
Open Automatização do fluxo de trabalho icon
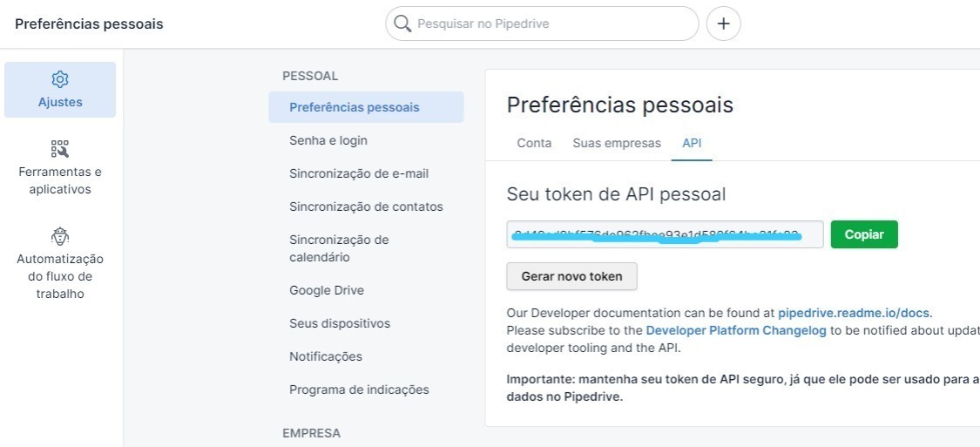pyautogui.click(x=60, y=236)
